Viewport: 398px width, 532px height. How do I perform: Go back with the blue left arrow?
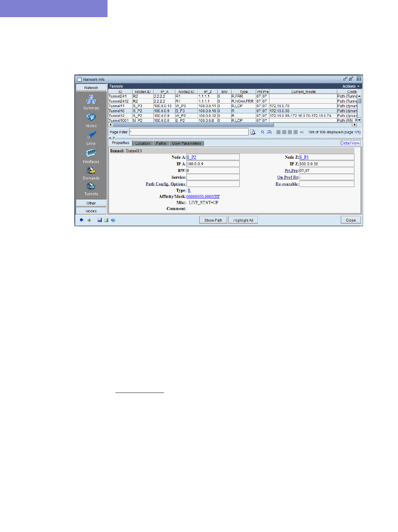click(81, 220)
